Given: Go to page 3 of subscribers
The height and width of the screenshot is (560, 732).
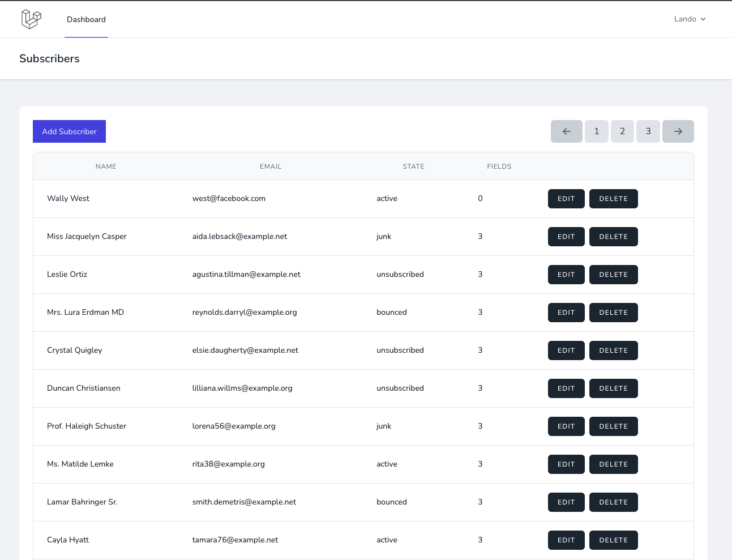Looking at the screenshot, I should point(648,131).
